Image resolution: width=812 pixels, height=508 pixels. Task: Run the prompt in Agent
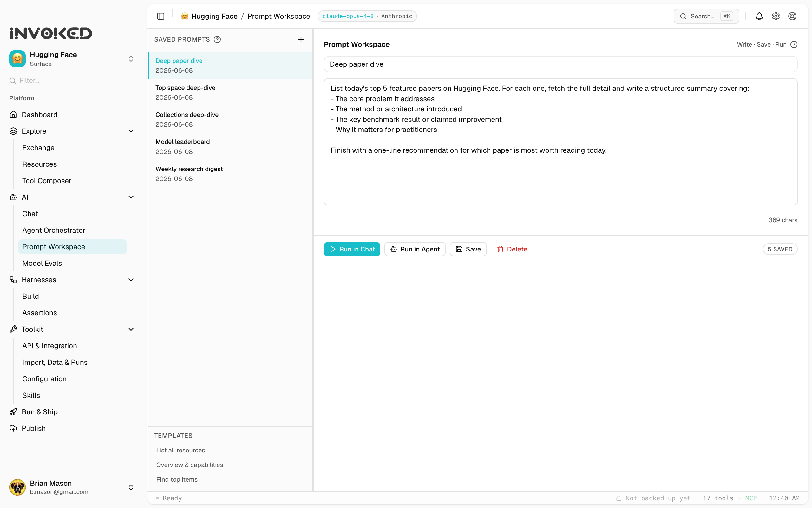coord(415,249)
